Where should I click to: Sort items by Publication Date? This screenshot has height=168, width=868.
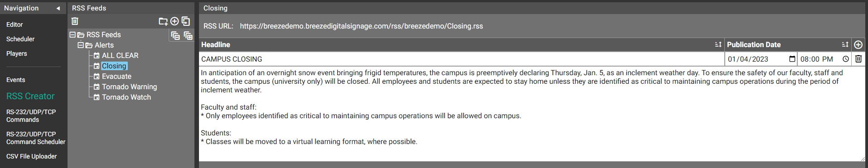tap(845, 44)
